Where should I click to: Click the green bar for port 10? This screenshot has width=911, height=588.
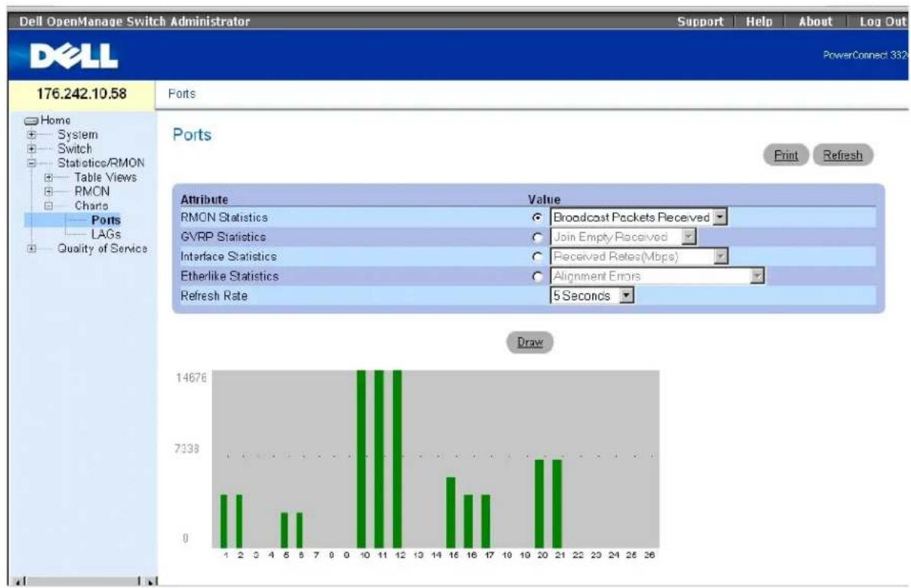coord(362,459)
